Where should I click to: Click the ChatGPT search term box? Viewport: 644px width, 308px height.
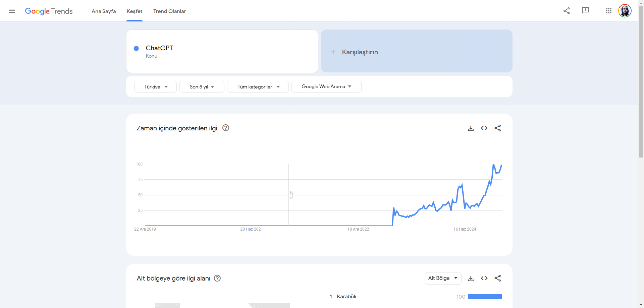pyautogui.click(x=222, y=51)
